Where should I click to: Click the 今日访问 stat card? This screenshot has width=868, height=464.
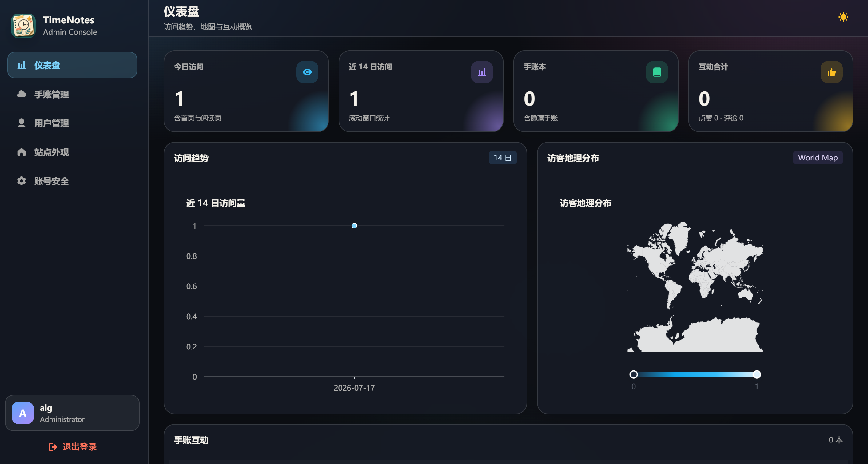(x=246, y=91)
